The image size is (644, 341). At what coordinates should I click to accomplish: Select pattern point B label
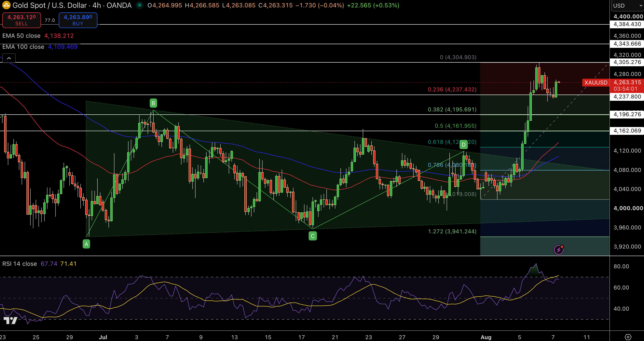153,103
